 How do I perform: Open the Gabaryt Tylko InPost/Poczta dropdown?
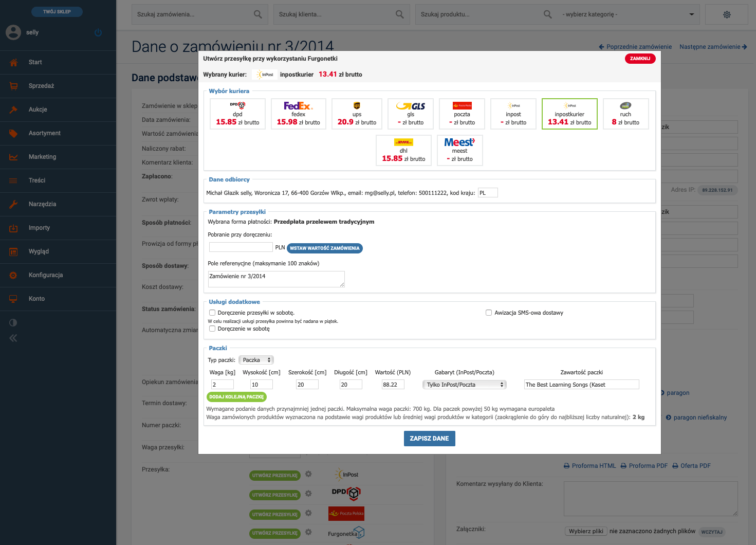pyautogui.click(x=464, y=385)
